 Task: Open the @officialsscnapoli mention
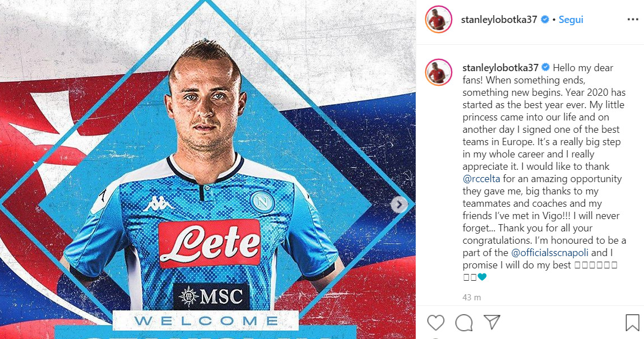(x=550, y=253)
